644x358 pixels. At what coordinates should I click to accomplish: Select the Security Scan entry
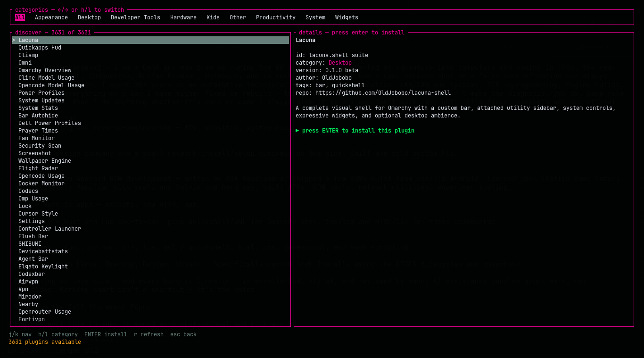[x=150, y=146]
